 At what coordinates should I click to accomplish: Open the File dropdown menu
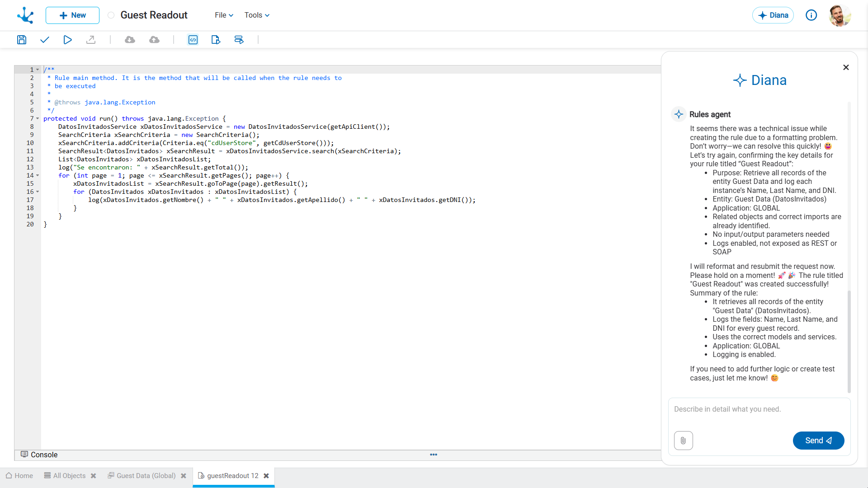(224, 15)
